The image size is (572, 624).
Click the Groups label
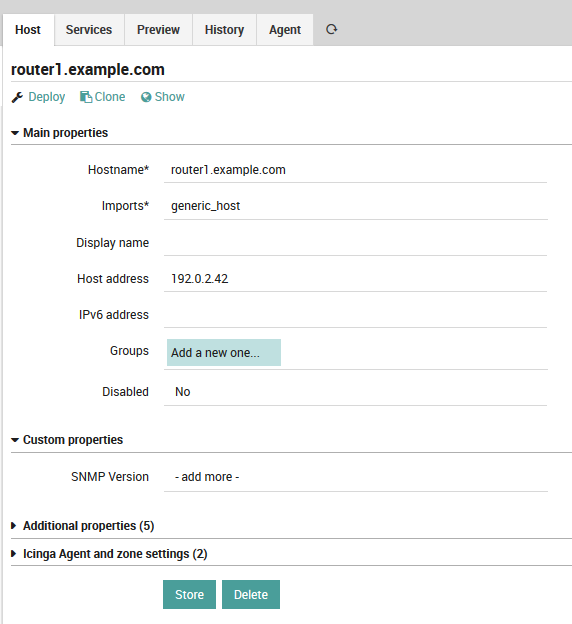tap(129, 351)
